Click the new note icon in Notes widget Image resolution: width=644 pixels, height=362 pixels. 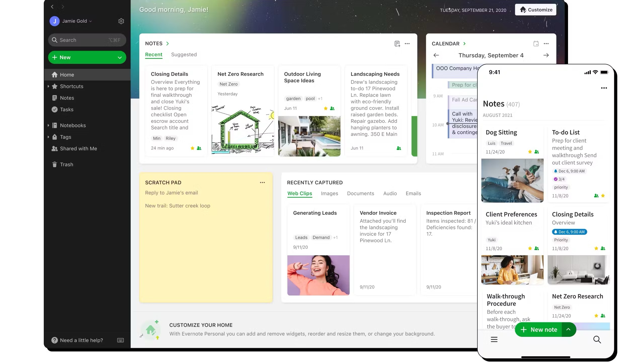397,44
